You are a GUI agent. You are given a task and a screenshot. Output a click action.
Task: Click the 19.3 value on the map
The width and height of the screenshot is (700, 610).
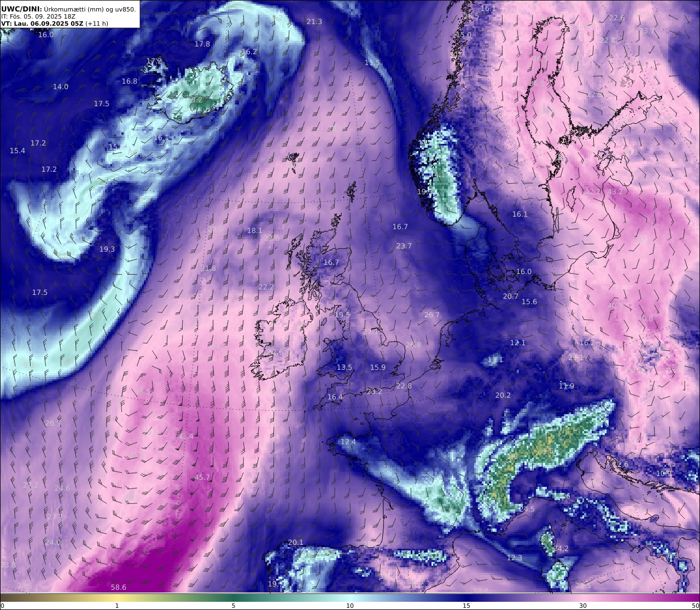pyautogui.click(x=107, y=249)
